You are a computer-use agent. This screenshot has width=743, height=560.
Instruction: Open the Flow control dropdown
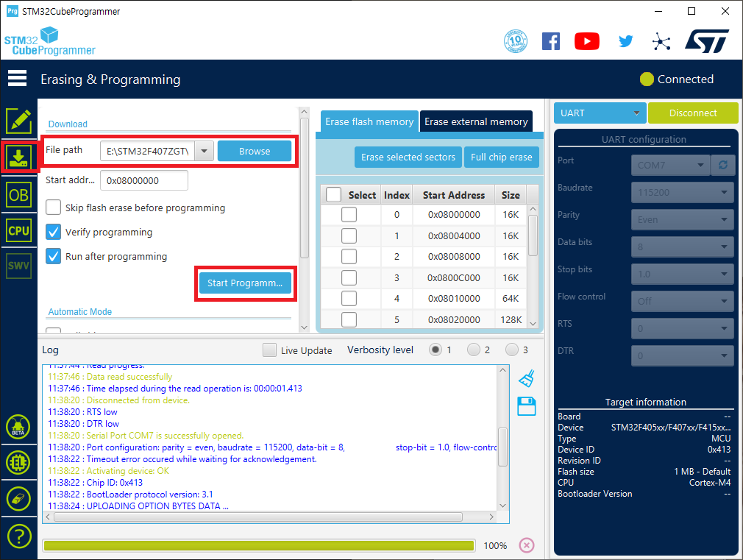[683, 301]
